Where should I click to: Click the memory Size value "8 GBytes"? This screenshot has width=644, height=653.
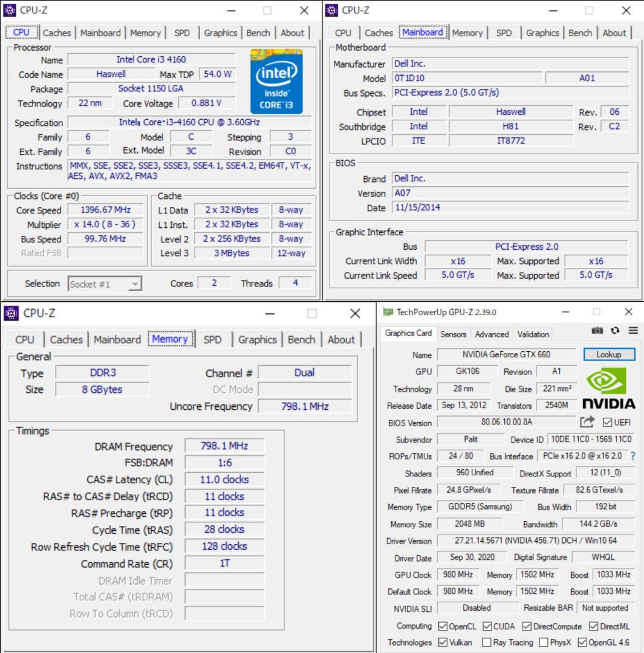click(102, 389)
